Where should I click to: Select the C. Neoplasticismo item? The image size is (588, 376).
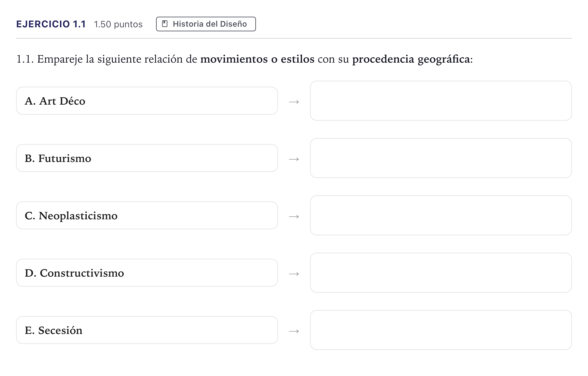point(147,215)
